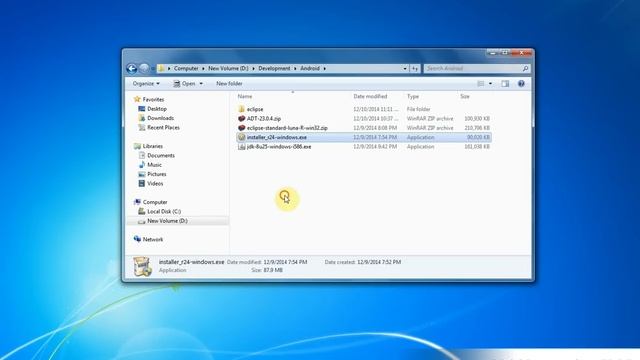Select New Volume (D:) in navigation pane
Viewport: 640px width, 360px height.
[x=167, y=221]
